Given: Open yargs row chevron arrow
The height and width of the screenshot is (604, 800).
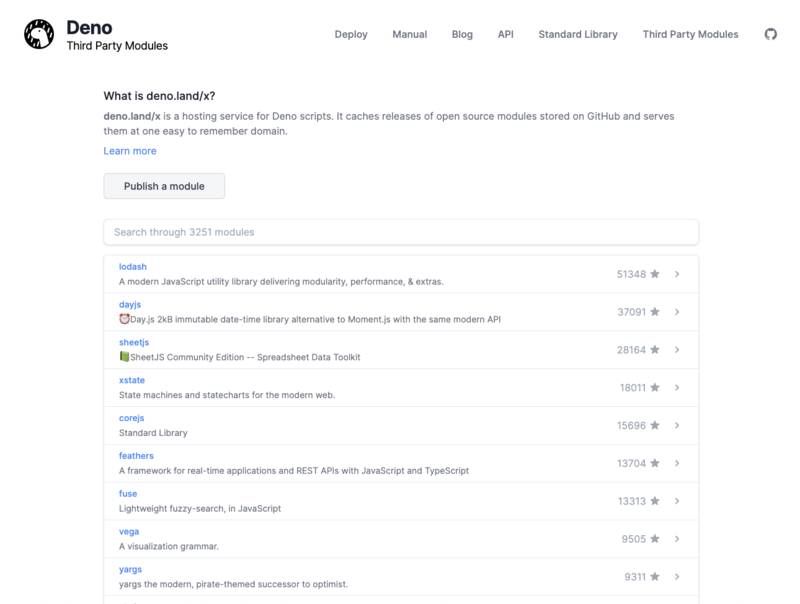Looking at the screenshot, I should (x=677, y=576).
